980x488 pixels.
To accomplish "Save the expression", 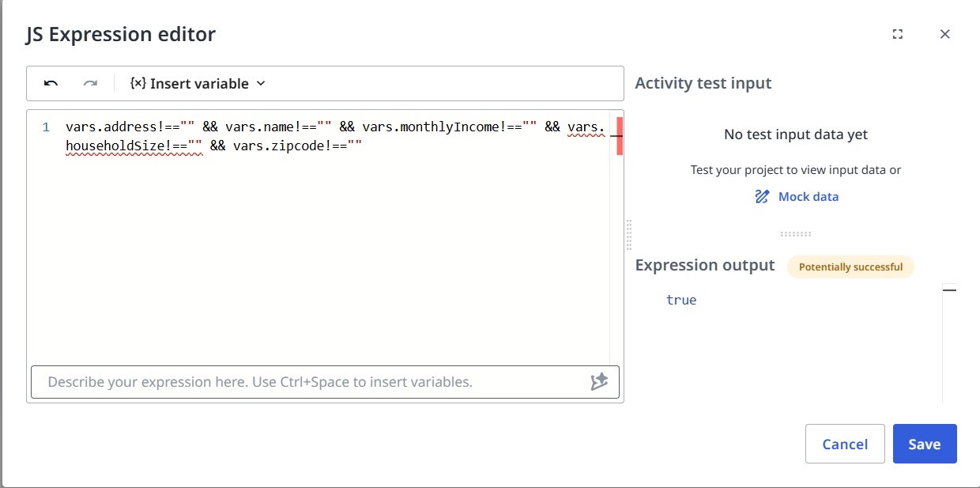I will [x=925, y=444].
